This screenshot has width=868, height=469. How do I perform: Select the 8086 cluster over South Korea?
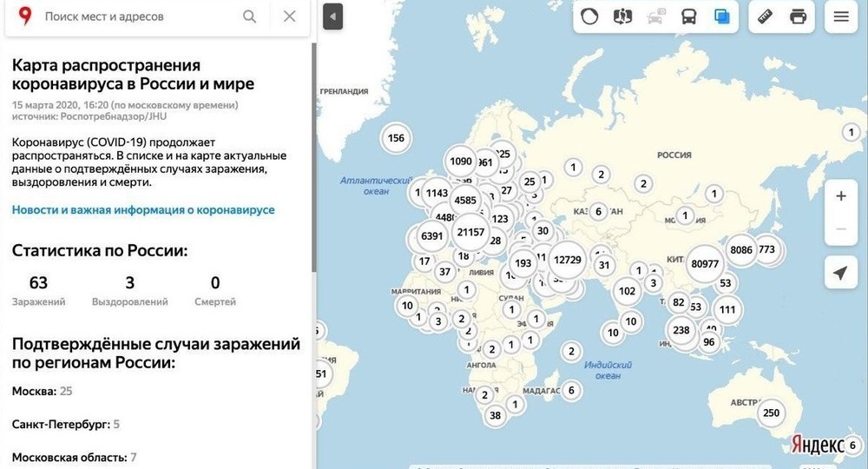[741, 250]
